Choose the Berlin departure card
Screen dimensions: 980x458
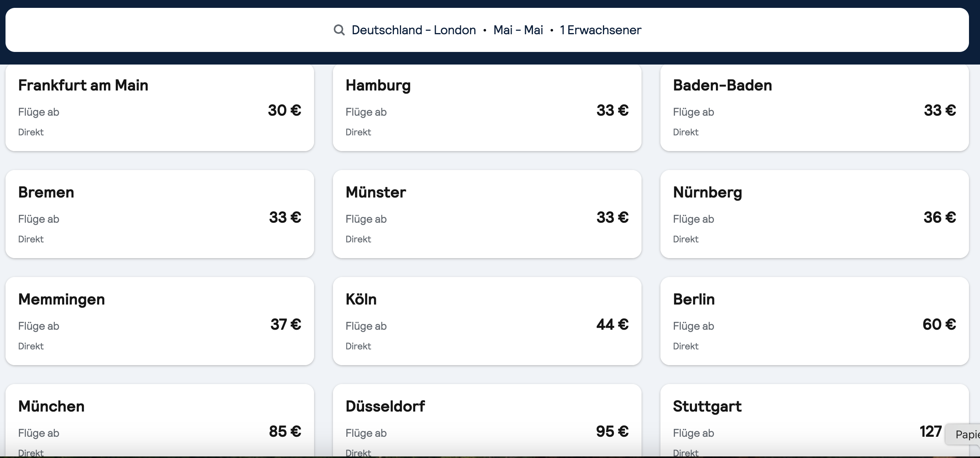coord(814,321)
